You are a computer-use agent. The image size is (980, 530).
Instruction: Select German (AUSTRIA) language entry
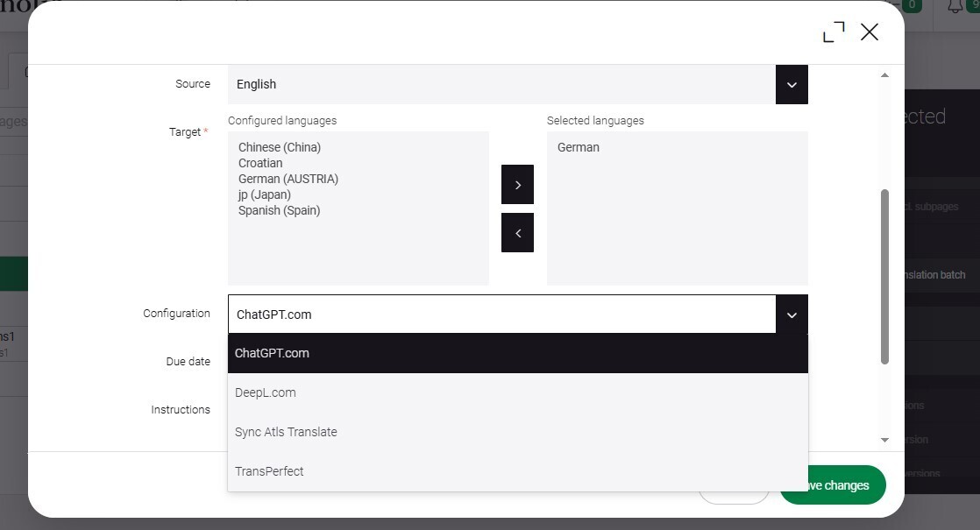tap(288, 179)
